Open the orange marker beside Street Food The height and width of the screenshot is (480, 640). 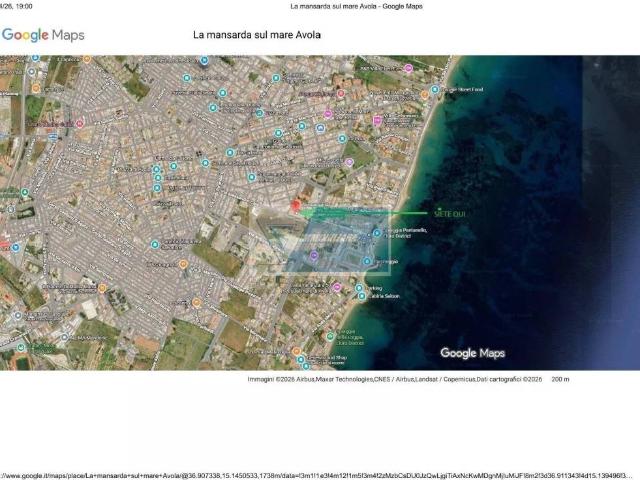(424, 95)
